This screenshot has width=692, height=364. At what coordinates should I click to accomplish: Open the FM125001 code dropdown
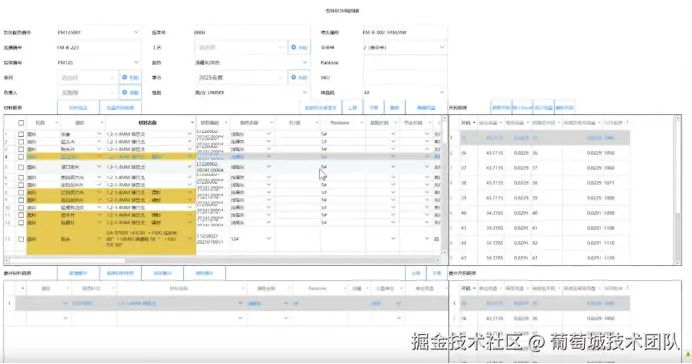[136, 32]
